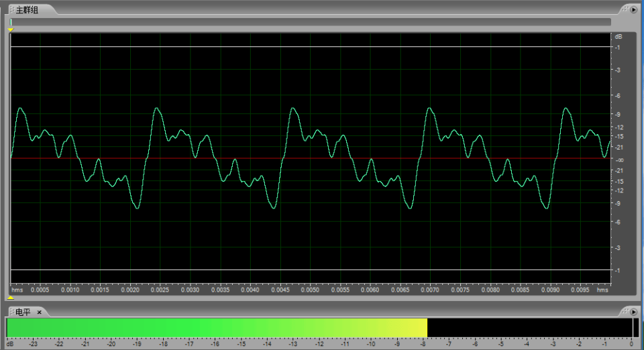
Task: Click the 0.0025 mark on time ruler
Action: 160,290
